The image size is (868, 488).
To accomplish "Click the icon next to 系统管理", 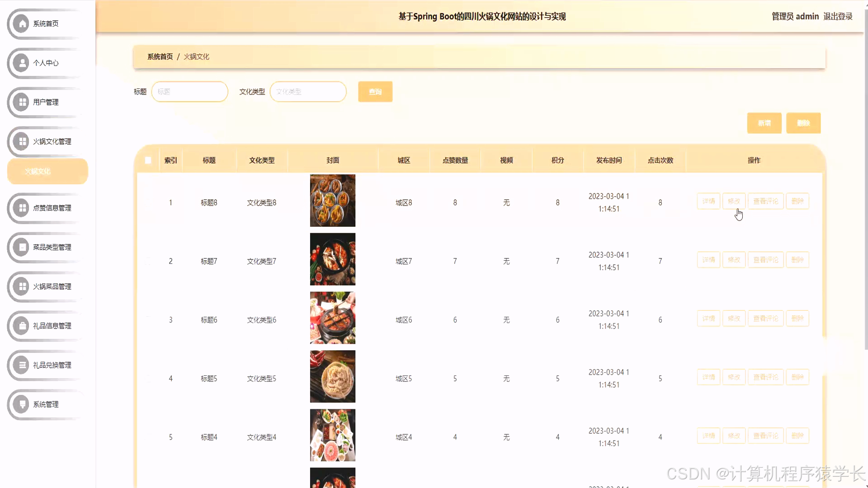I will coord(22,404).
